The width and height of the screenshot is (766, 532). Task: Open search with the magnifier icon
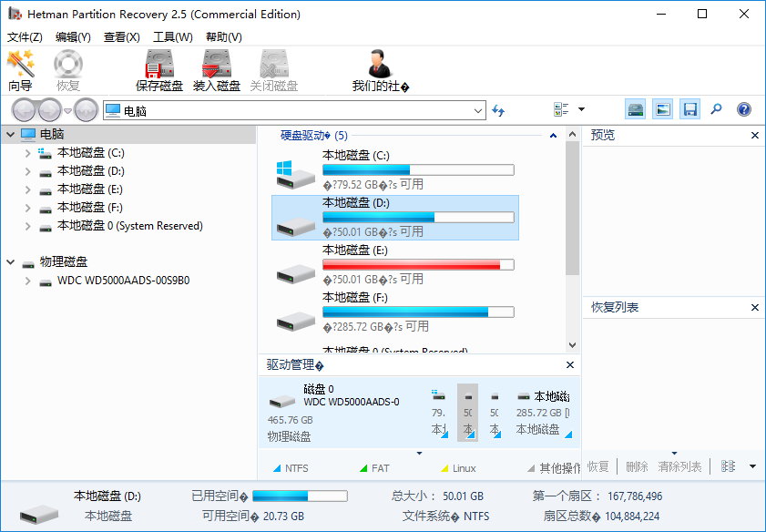716,109
